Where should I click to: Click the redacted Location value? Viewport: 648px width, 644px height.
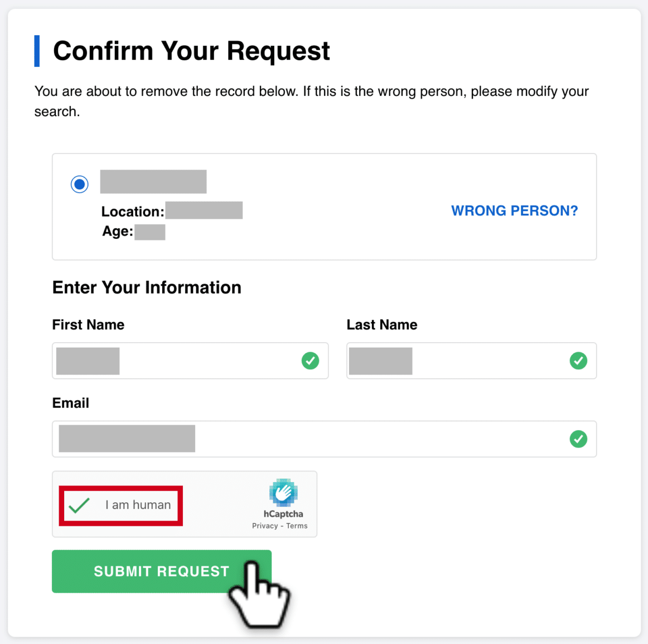click(x=204, y=210)
